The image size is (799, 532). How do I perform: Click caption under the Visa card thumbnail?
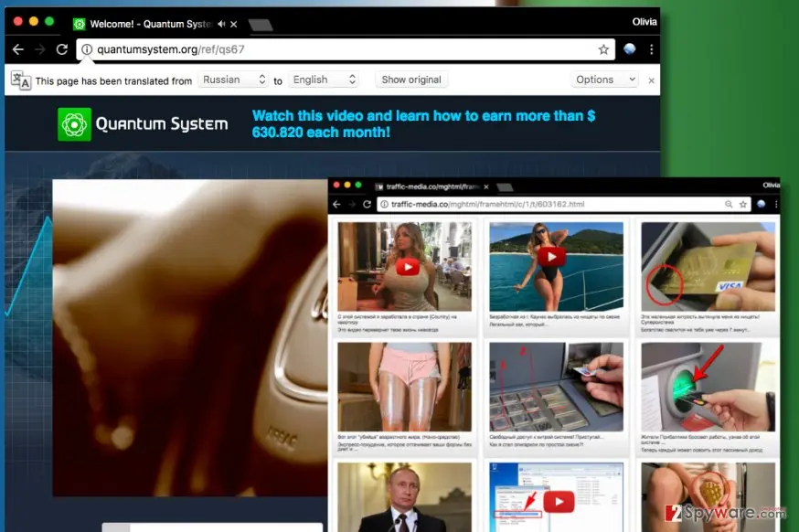[x=700, y=323]
